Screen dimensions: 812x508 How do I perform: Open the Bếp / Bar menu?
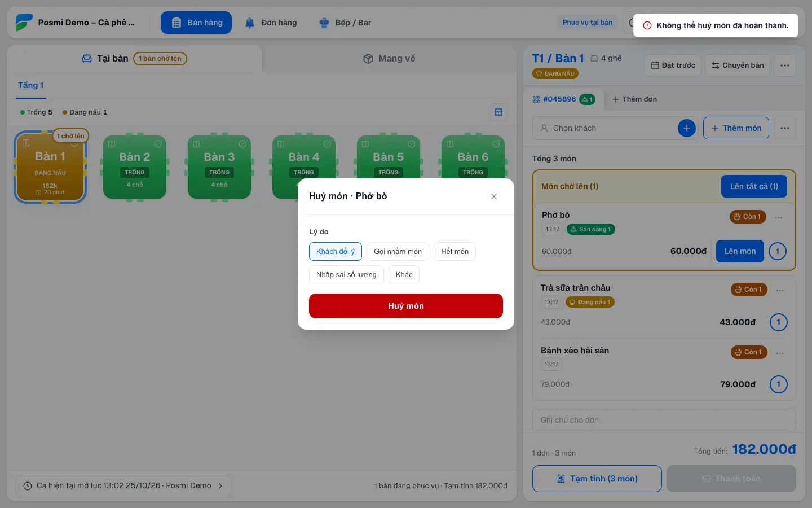345,23
